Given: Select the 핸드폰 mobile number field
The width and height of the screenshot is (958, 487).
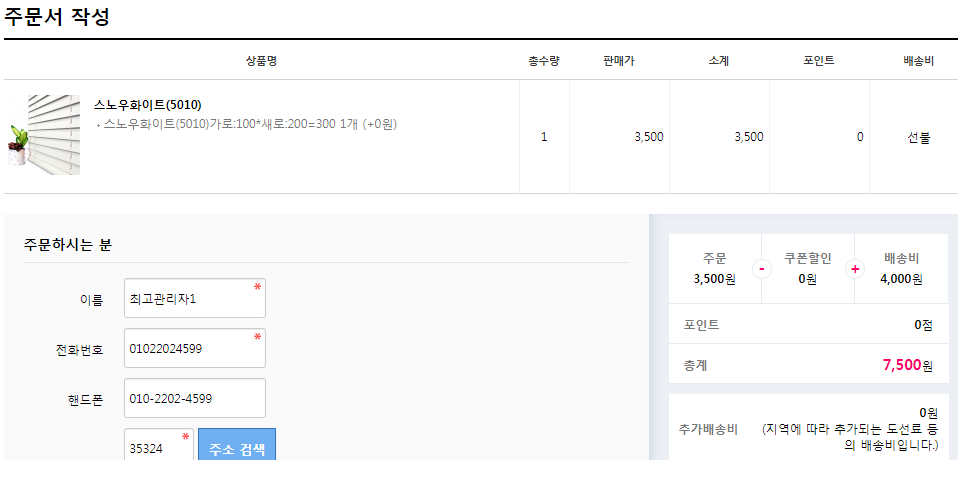Looking at the screenshot, I should click(x=195, y=398).
